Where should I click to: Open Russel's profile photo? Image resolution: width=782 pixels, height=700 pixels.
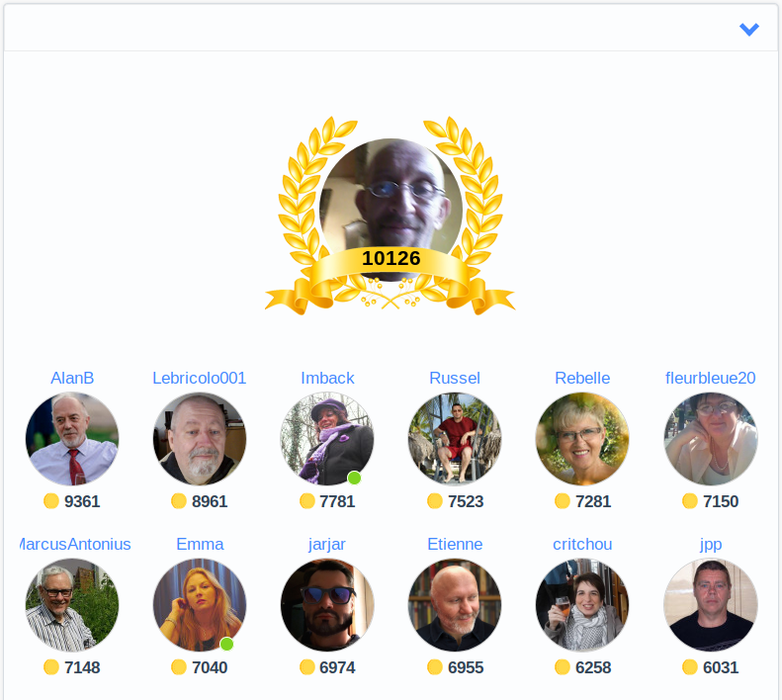[455, 439]
